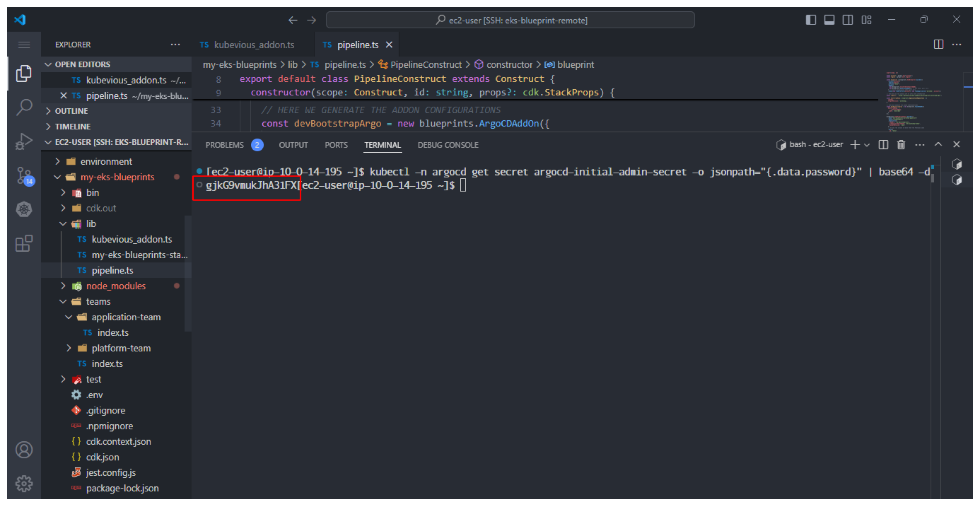Open the new terminal launch profile dropdown
The image size is (980, 507).
pos(867,145)
